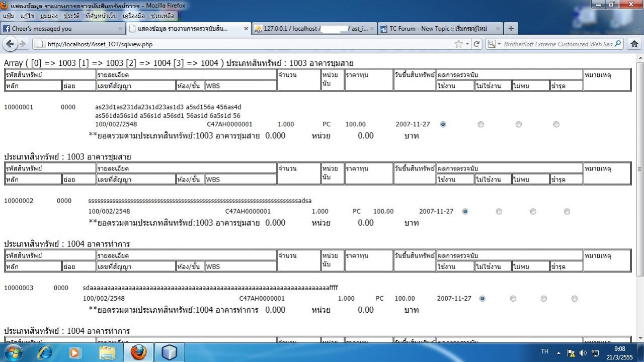Open a new tab with the plus button

tap(511, 29)
